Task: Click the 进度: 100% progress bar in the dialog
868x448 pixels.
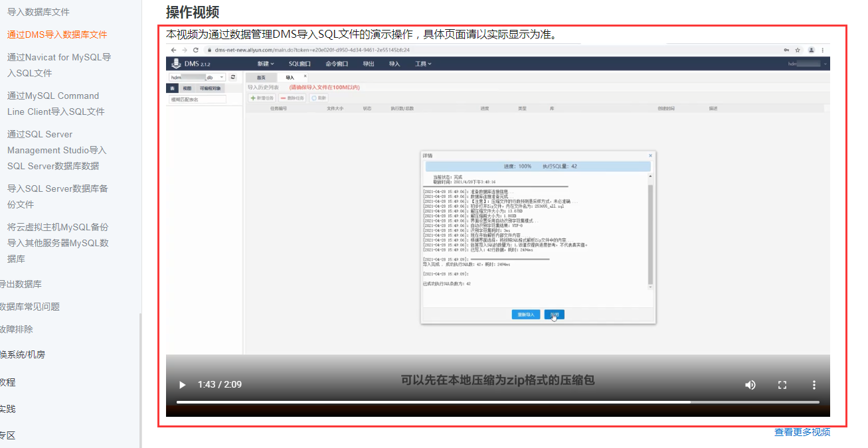Action: tap(538, 167)
